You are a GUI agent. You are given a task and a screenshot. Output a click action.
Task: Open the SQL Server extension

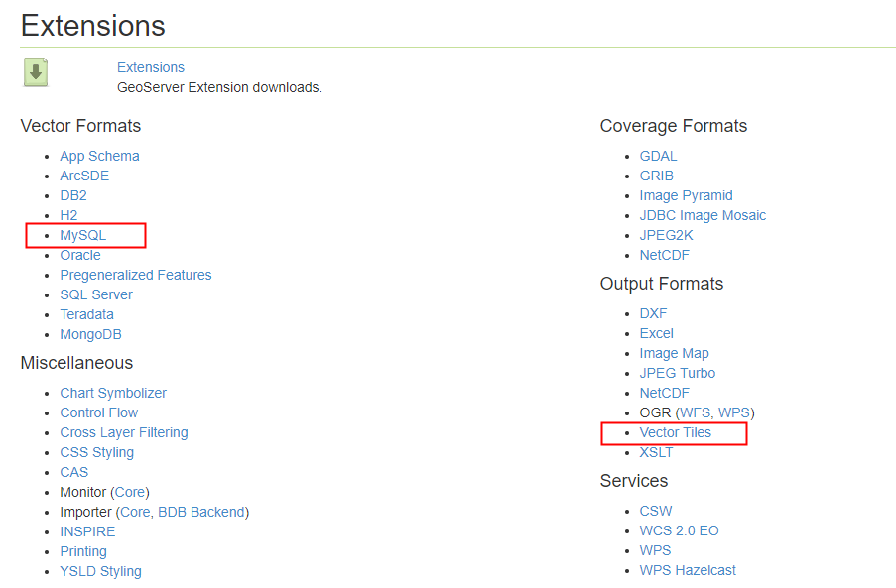coord(95,294)
